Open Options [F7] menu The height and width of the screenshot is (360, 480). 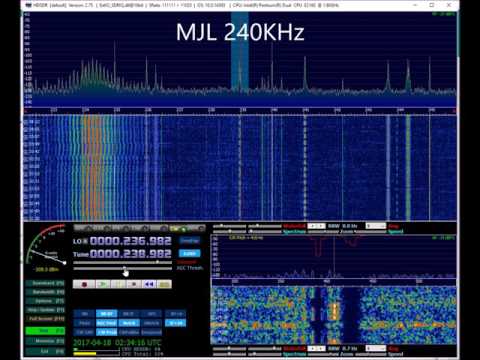(x=45, y=301)
